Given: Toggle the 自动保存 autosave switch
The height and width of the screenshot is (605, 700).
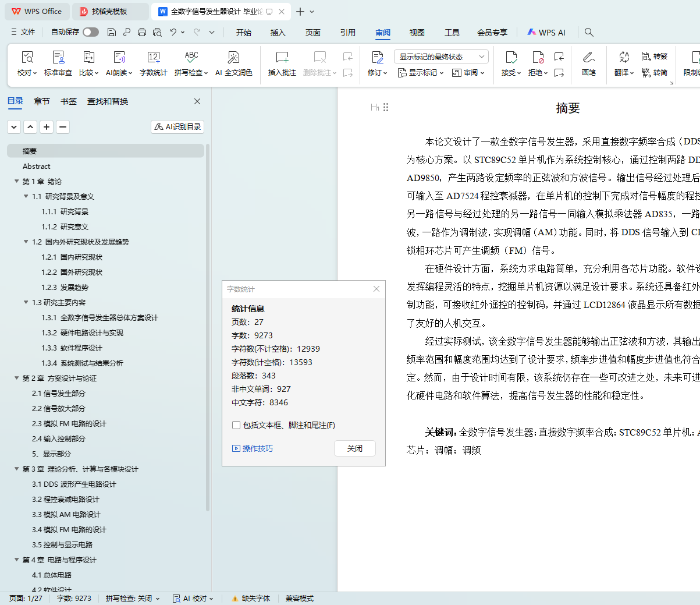Looking at the screenshot, I should [91, 32].
